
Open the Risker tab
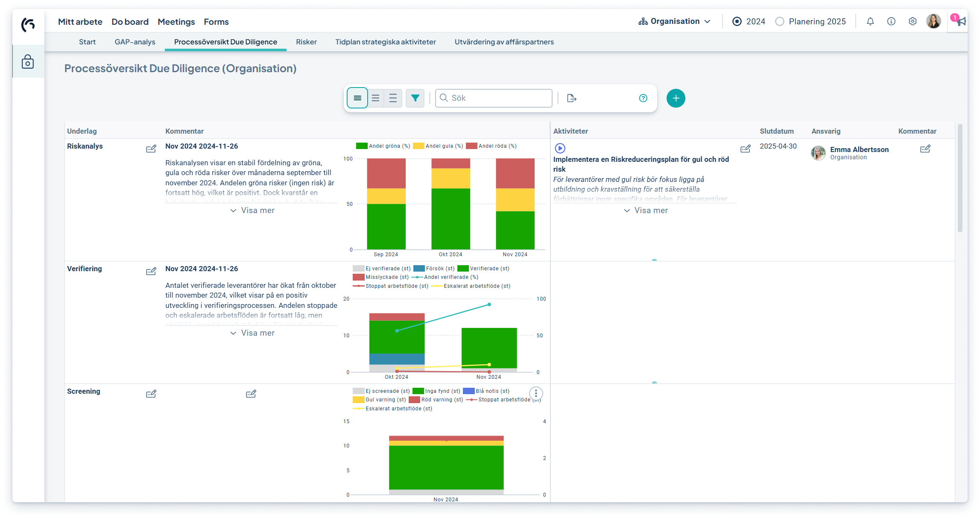point(306,42)
